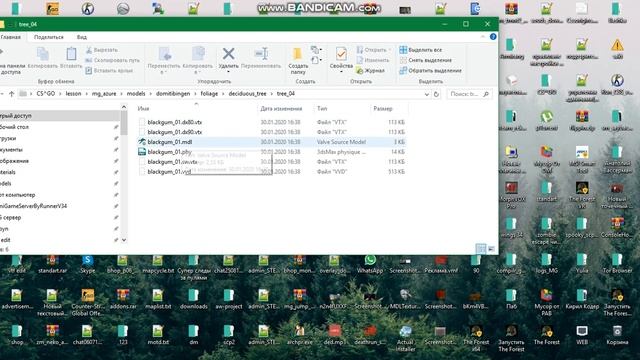The width and height of the screenshot is (640, 360).
Task: Open the Создать new-item dropdown icon
Action: click(x=315, y=50)
